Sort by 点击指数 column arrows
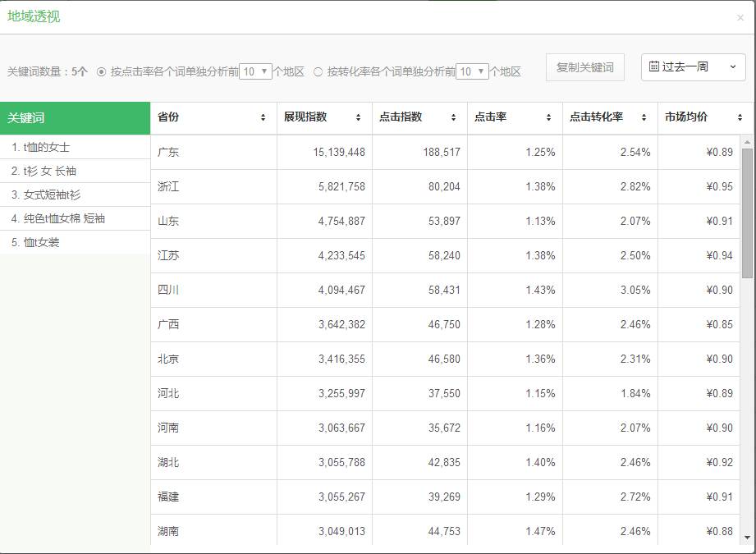Image resolution: width=756 pixels, height=554 pixels. 453,117
